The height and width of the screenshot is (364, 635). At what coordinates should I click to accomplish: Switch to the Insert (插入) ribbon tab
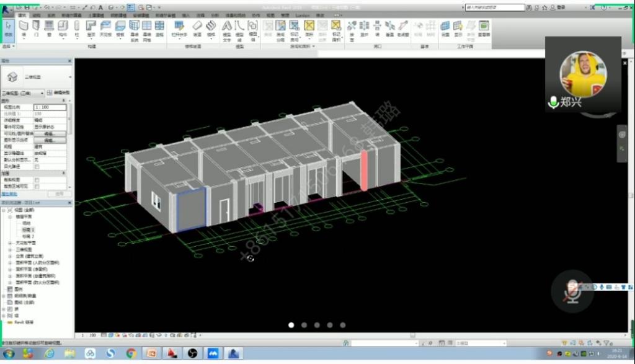pyautogui.click(x=185, y=14)
